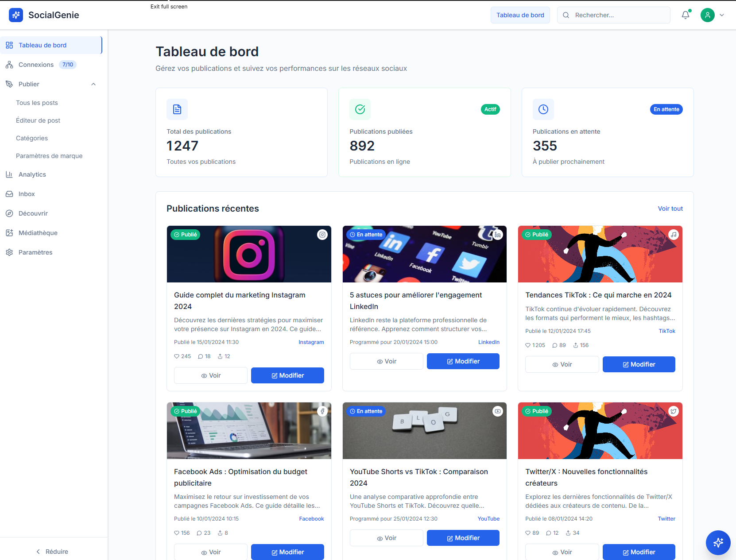Click the SocialGenie logo icon
This screenshot has height=560, width=736.
point(16,15)
